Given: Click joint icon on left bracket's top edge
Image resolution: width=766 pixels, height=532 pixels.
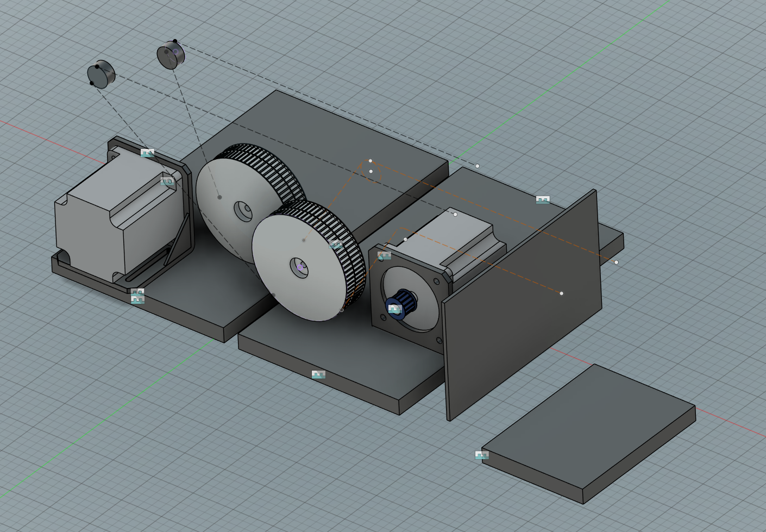Looking at the screenshot, I should point(147,153).
